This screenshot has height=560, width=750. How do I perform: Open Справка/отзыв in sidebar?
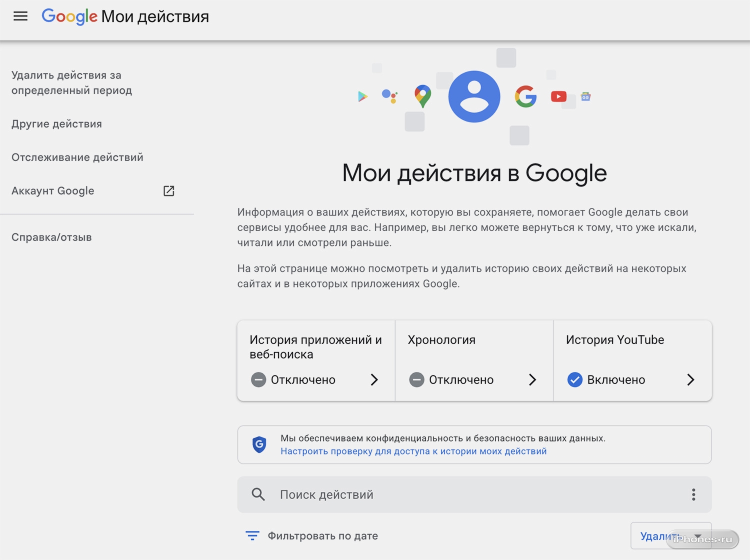pyautogui.click(x=51, y=237)
